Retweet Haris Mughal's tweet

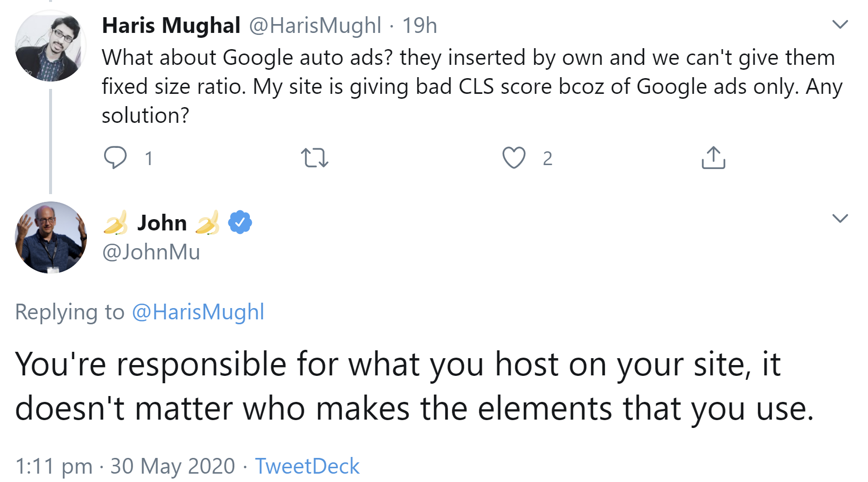point(314,158)
